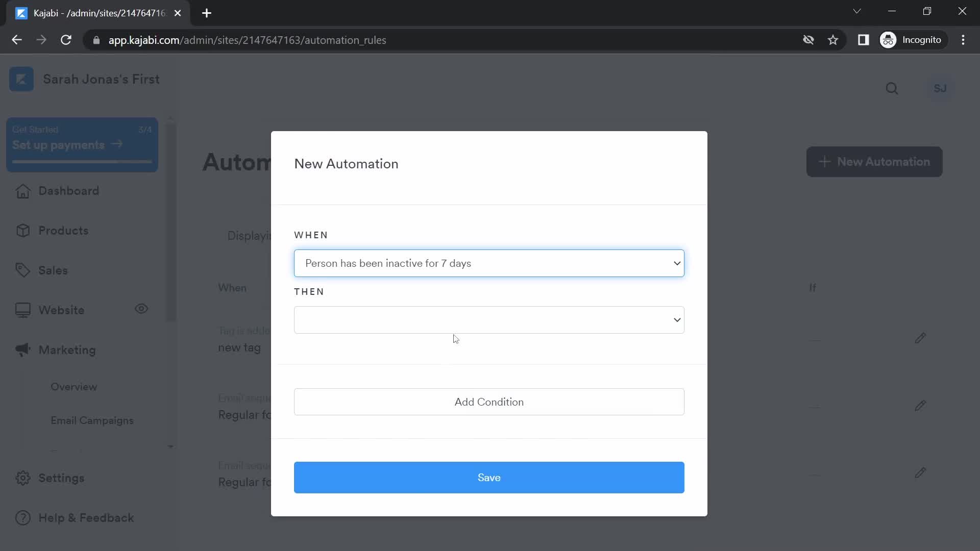Open a new browser tab
This screenshot has width=980, height=551.
coord(207,13)
